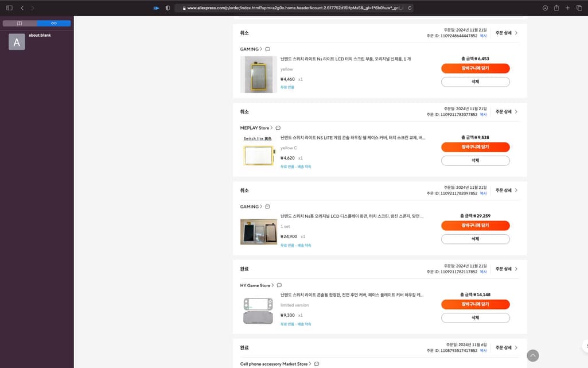
Task: Open the grey Switch Lite shell thumbnail
Action: coord(258,311)
